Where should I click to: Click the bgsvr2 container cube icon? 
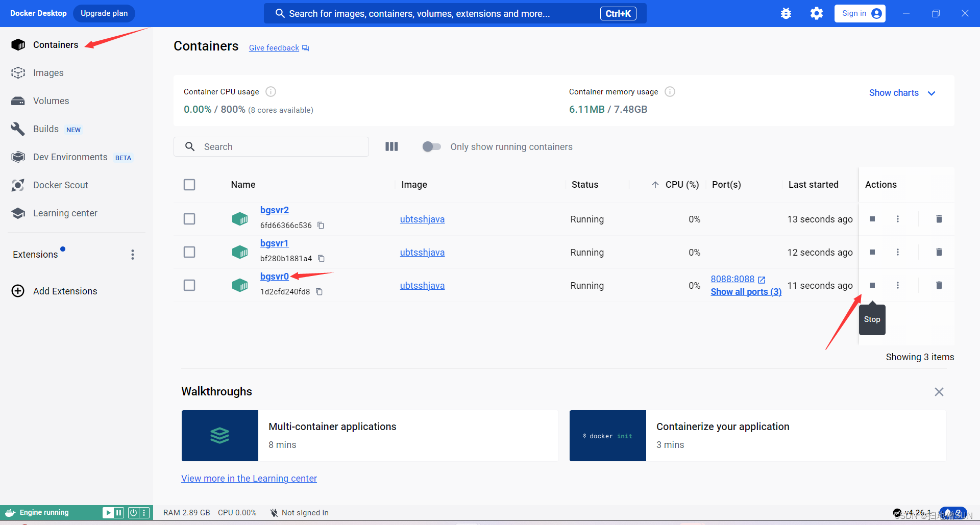pos(240,219)
